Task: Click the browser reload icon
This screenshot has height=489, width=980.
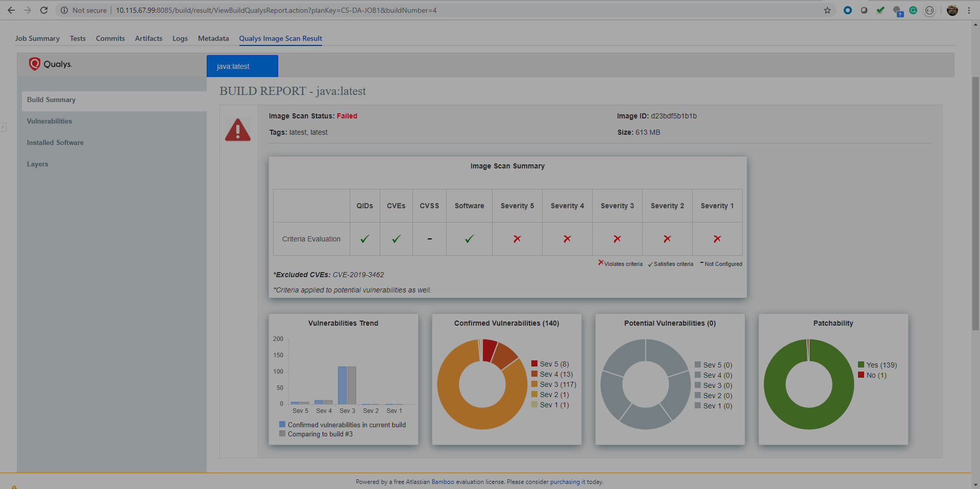Action: point(44,10)
